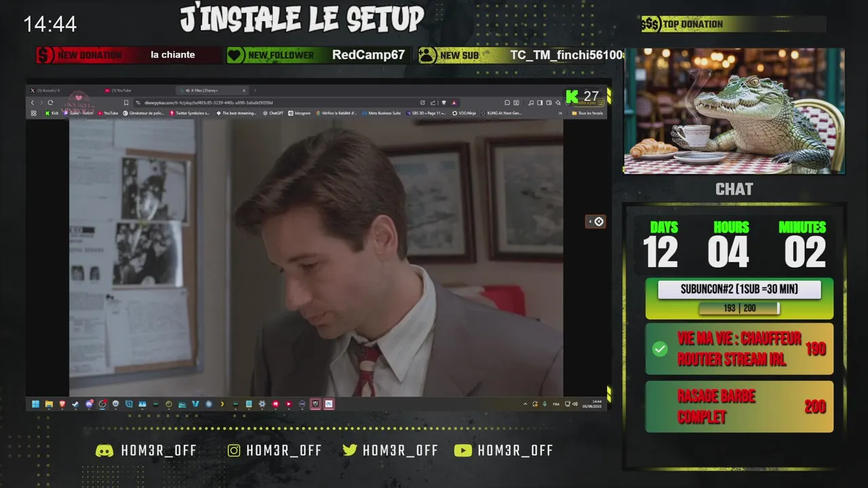Expand the Tous les favoris folder
The image size is (868, 488).
588,113
